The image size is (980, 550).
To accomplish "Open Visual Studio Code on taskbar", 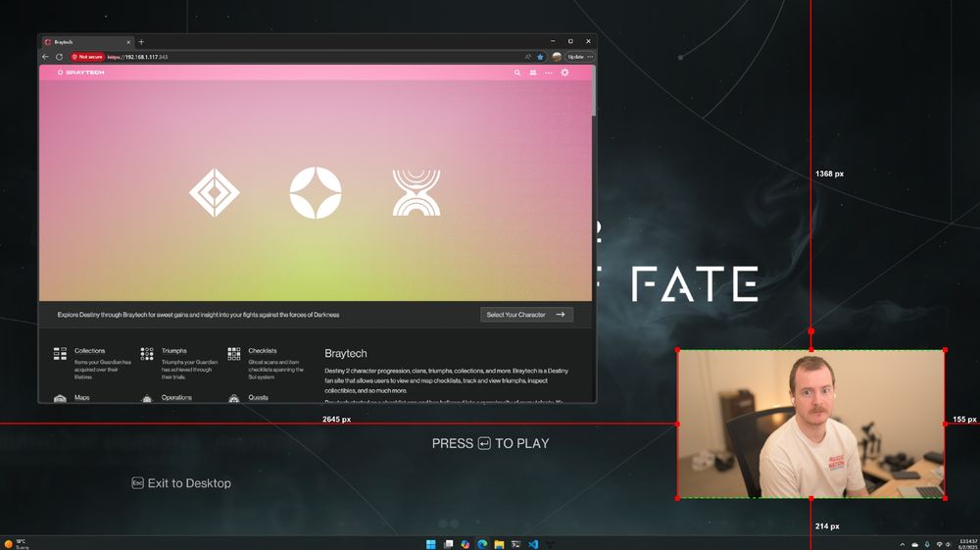I will [x=532, y=544].
